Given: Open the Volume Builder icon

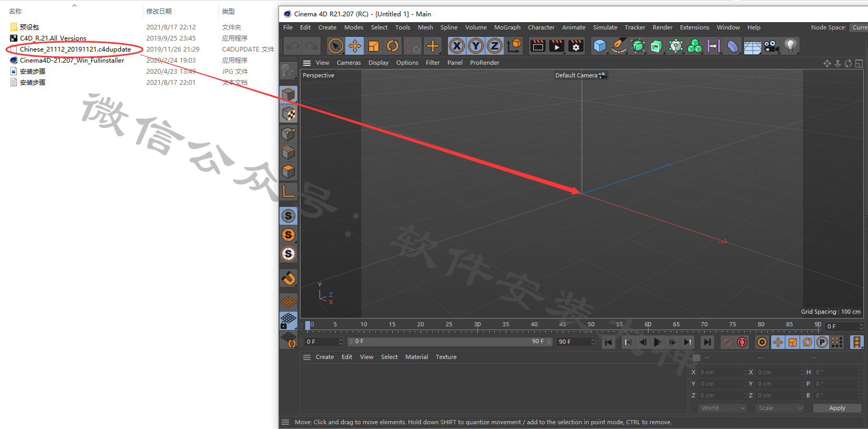Looking at the screenshot, I should click(x=695, y=46).
